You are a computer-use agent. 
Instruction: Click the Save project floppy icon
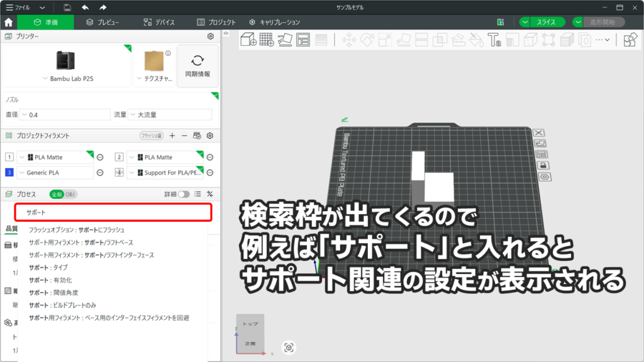point(67,8)
